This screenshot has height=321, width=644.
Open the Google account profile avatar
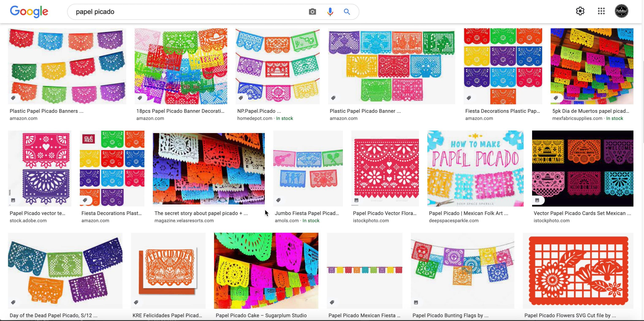[x=621, y=11]
